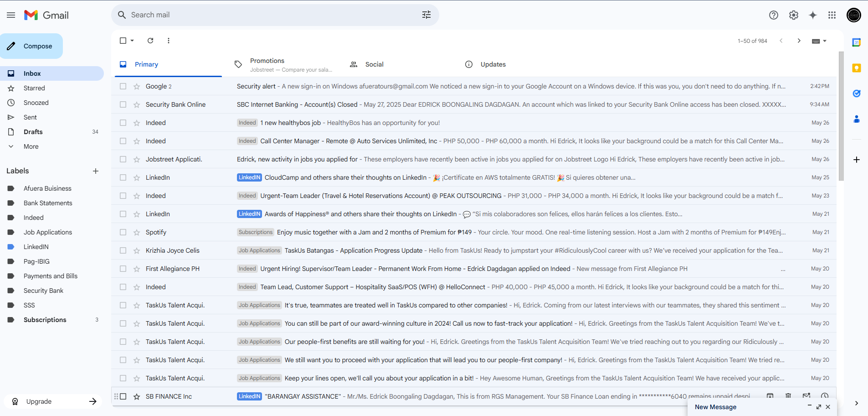Open the Settings gear icon
This screenshot has width=868, height=416.
point(794,15)
